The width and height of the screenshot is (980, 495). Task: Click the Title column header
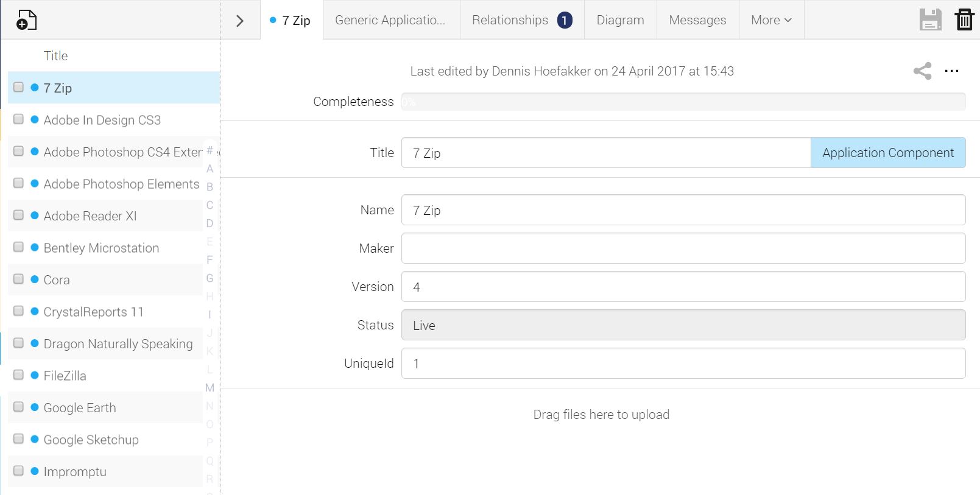pyautogui.click(x=55, y=55)
